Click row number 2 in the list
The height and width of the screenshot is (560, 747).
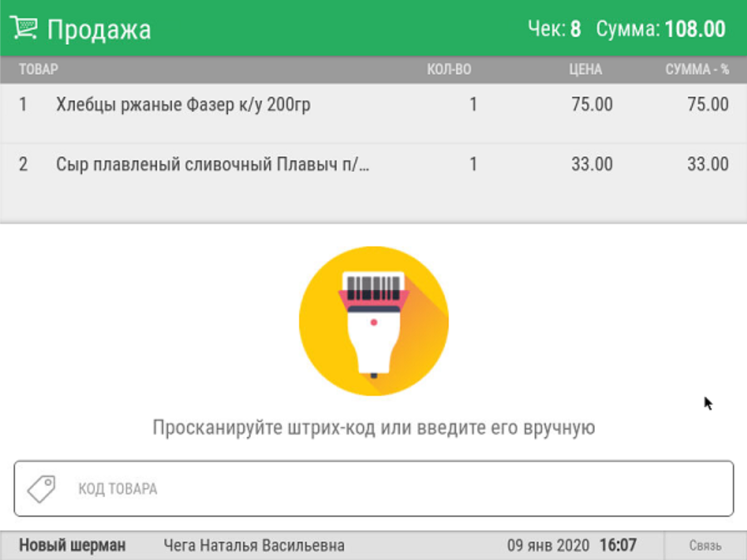(x=23, y=165)
